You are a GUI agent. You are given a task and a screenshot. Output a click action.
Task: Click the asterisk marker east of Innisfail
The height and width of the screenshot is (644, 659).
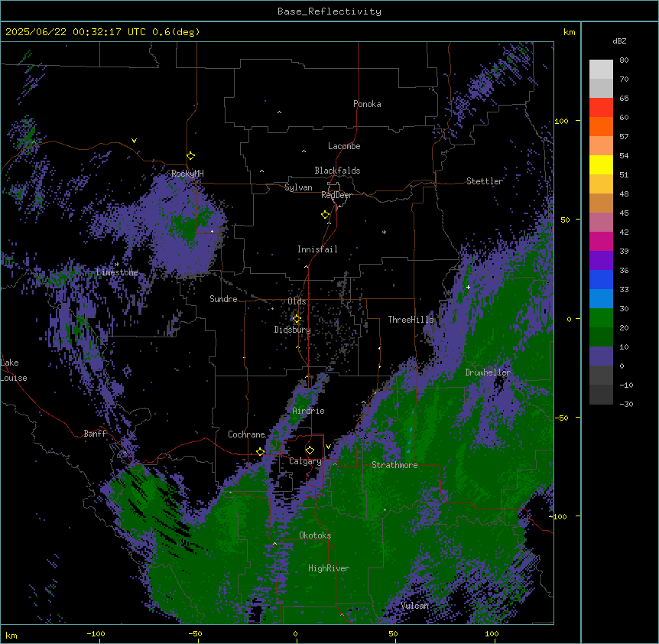tap(384, 232)
